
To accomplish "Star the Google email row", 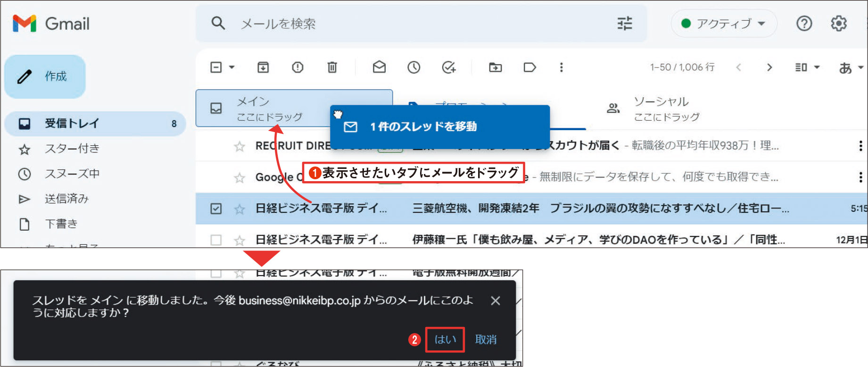I will 240,177.
